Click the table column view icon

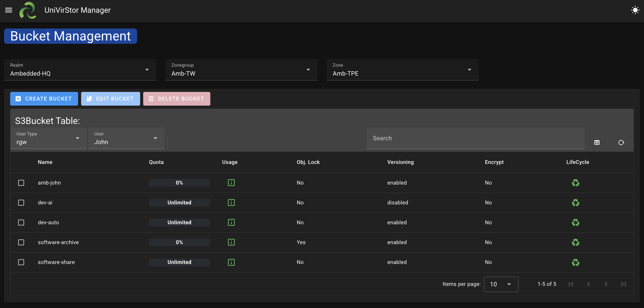pyautogui.click(x=597, y=143)
